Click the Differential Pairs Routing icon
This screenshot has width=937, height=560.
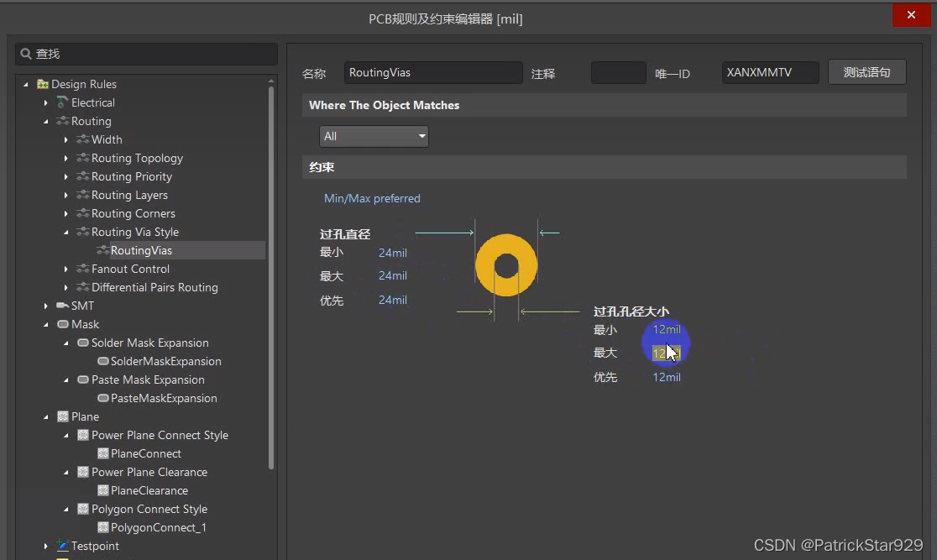point(82,287)
